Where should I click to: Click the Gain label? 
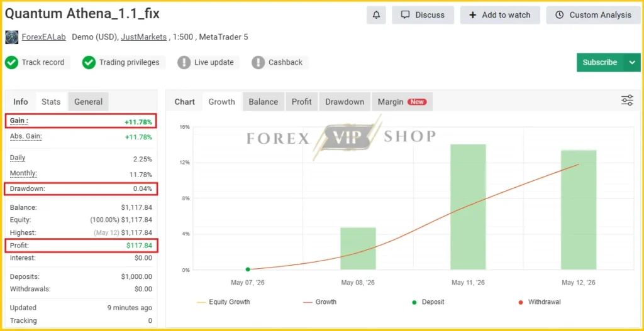click(x=19, y=121)
